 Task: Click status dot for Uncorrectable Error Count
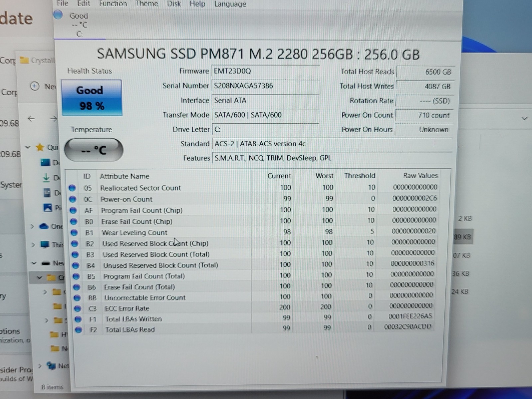click(x=77, y=298)
